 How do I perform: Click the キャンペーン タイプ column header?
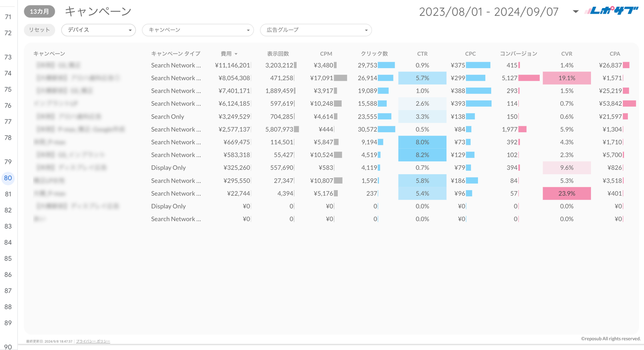tap(176, 54)
